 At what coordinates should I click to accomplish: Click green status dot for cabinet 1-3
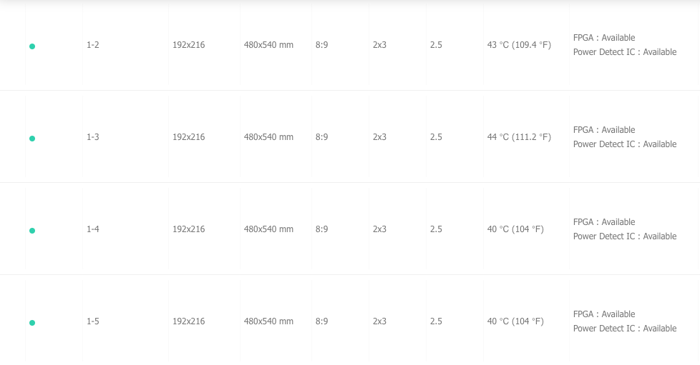pyautogui.click(x=32, y=139)
